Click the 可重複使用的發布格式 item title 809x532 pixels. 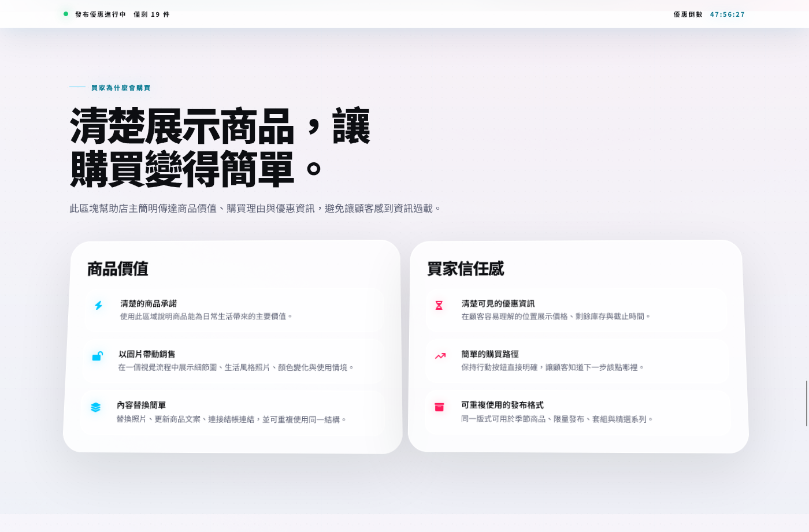502,405
